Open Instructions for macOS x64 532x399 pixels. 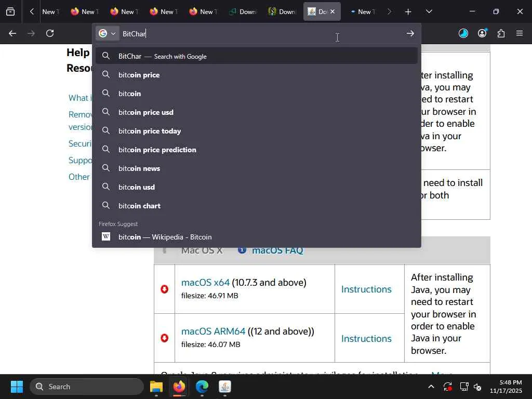pos(366,289)
